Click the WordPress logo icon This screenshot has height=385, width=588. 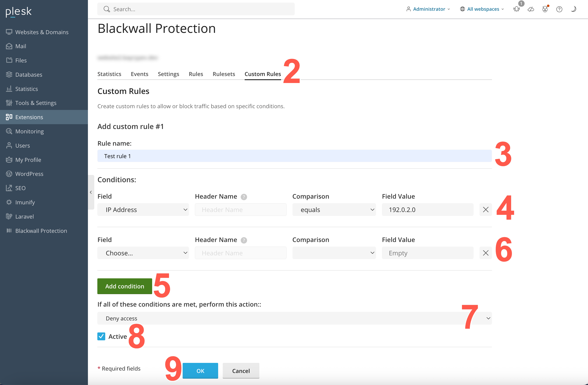pyautogui.click(x=9, y=174)
